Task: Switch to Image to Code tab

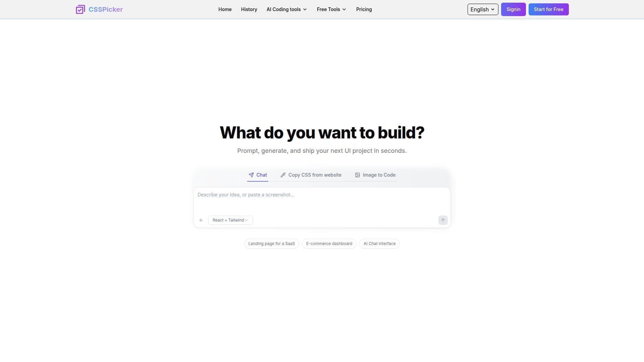Action: (x=375, y=175)
